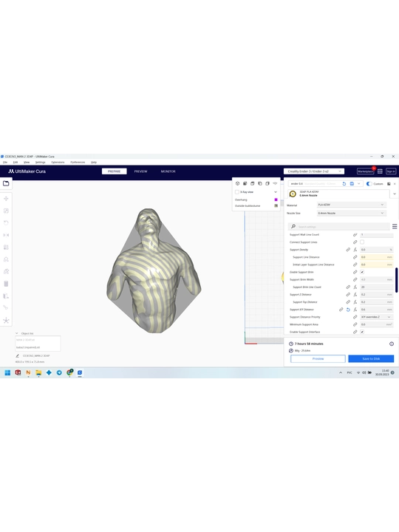Open file using the folder icon
Screen dimensions: 399x532
tap(6, 183)
